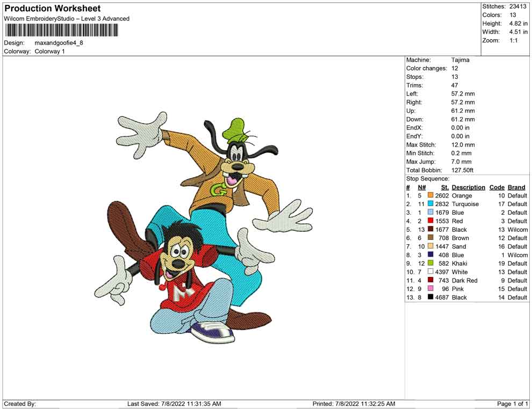Viewport: 532px width, 409px height.
Task: Click the Red thread color swatch
Action: coord(430,221)
